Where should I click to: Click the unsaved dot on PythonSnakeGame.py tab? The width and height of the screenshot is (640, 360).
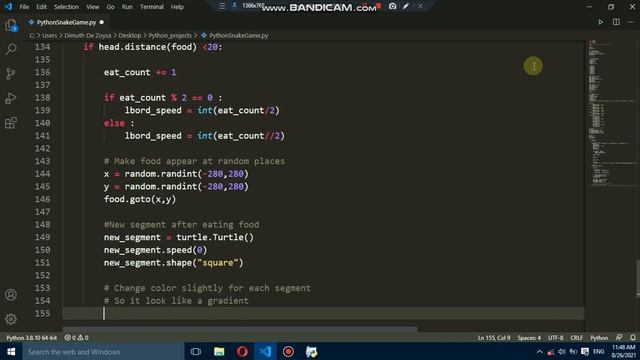102,22
